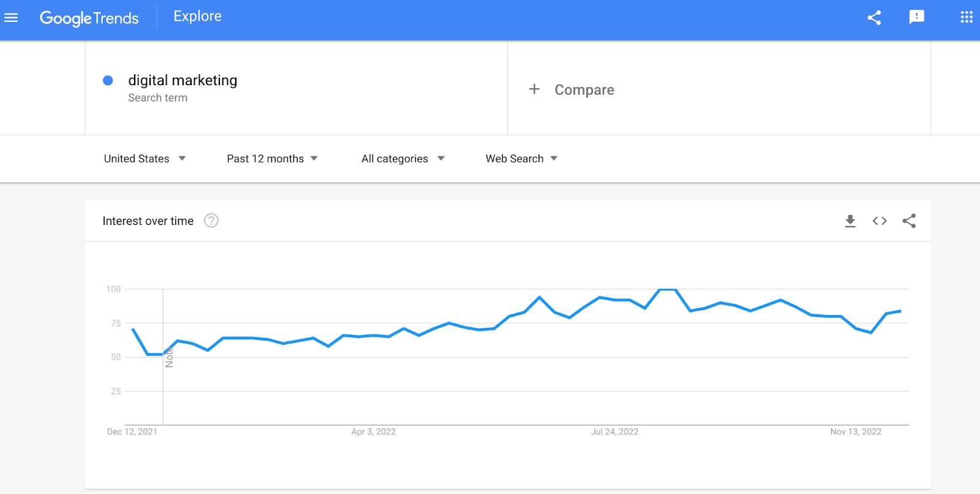The height and width of the screenshot is (494, 980).
Task: Edit the digital marketing search term
Action: coord(183,80)
